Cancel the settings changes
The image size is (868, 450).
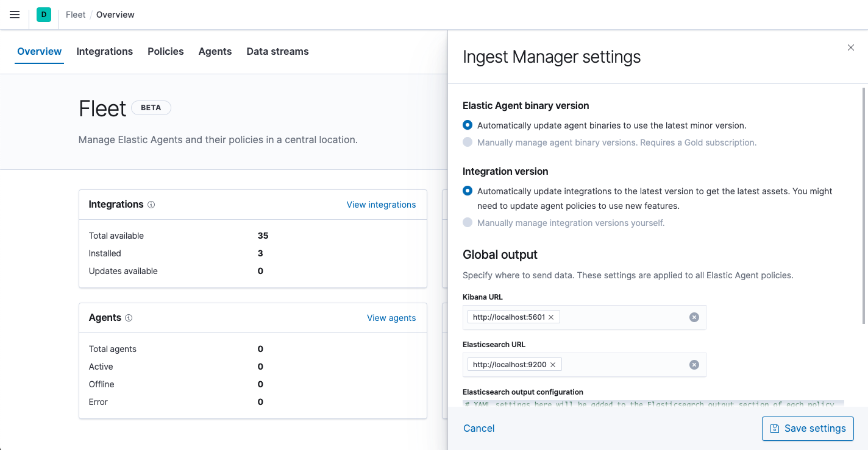click(478, 428)
